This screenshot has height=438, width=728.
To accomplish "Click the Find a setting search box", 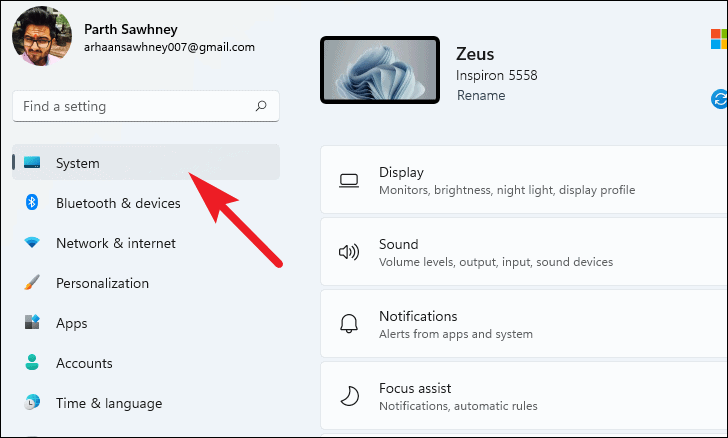I will tap(146, 106).
